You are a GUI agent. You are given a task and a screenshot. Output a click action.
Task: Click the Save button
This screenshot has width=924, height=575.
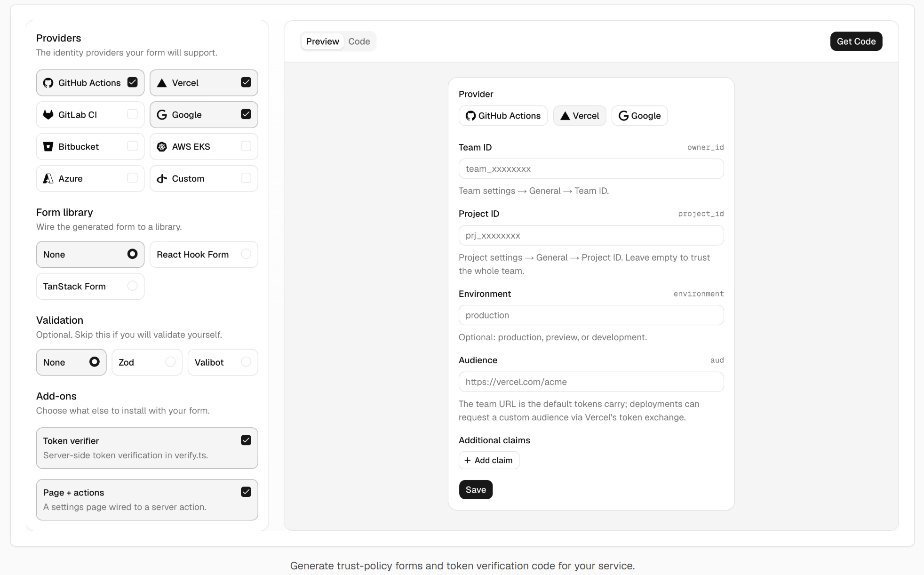pos(476,490)
